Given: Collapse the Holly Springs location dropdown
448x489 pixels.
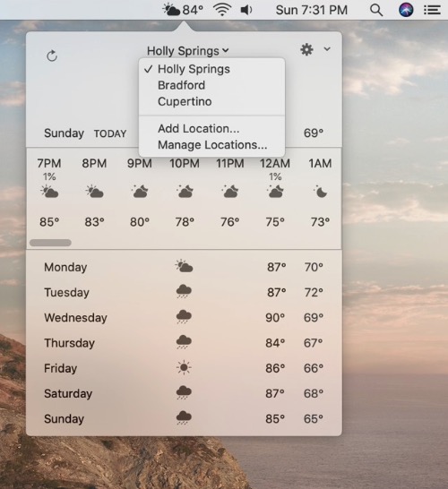Looking at the screenshot, I should (x=188, y=50).
